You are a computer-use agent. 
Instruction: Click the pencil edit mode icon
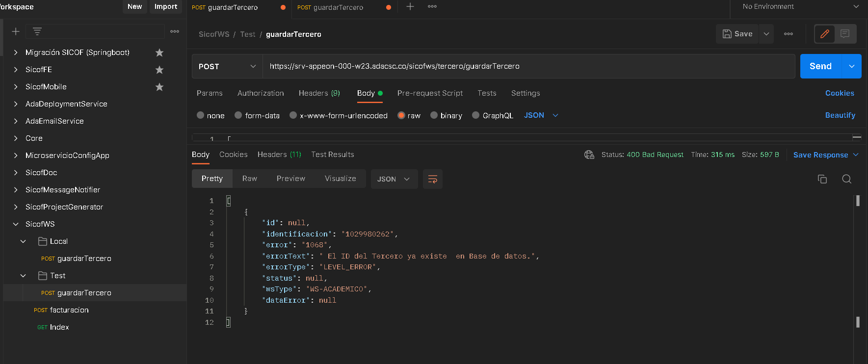(824, 34)
